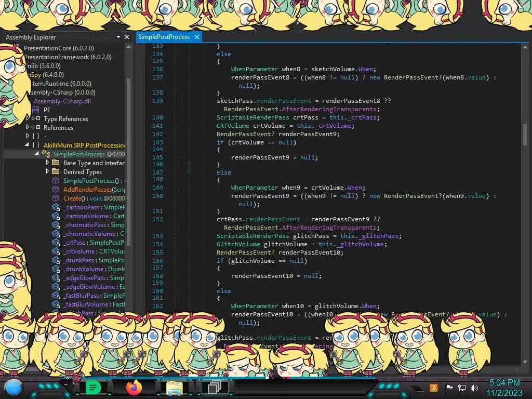This screenshot has width=532, height=399.
Task: Expand the Type References node
Action: [x=28, y=118]
